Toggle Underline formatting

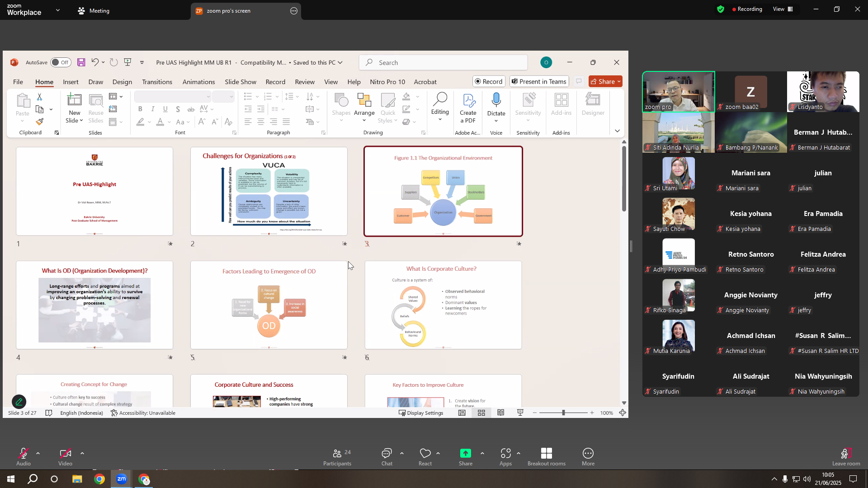pyautogui.click(x=165, y=109)
